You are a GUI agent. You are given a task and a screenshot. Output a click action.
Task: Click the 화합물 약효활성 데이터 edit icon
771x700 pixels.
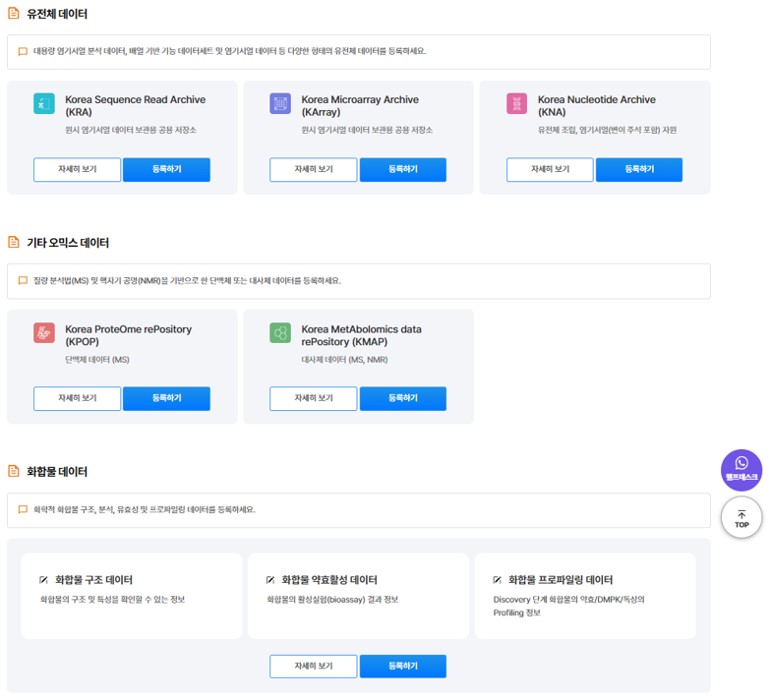pyautogui.click(x=270, y=580)
